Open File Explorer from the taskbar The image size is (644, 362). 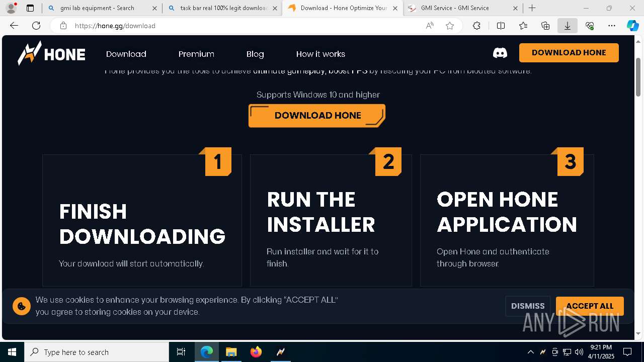coord(231,352)
